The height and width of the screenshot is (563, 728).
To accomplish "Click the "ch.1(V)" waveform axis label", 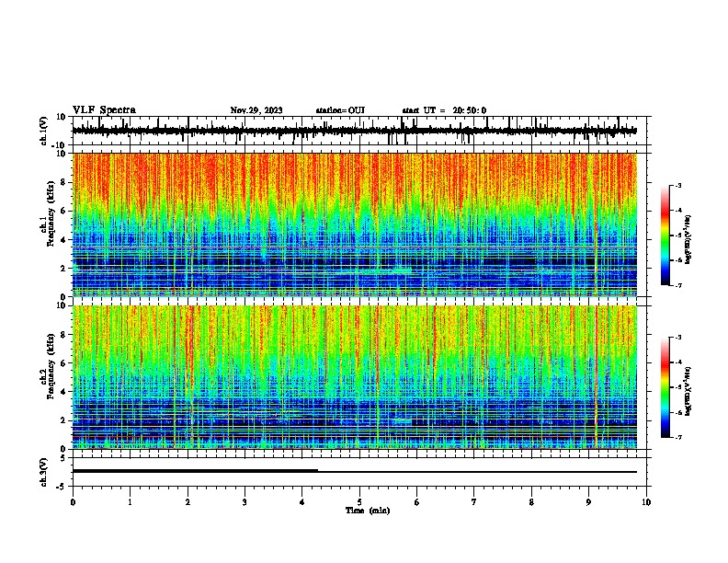I will (44, 131).
